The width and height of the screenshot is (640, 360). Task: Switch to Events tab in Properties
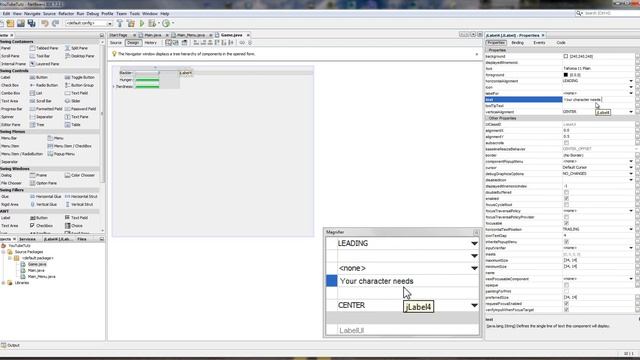coord(539,42)
